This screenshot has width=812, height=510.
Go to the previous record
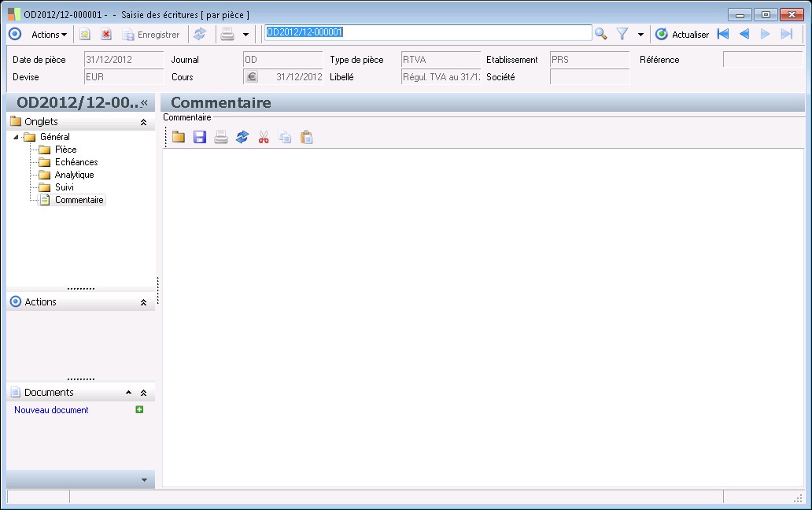pyautogui.click(x=744, y=34)
